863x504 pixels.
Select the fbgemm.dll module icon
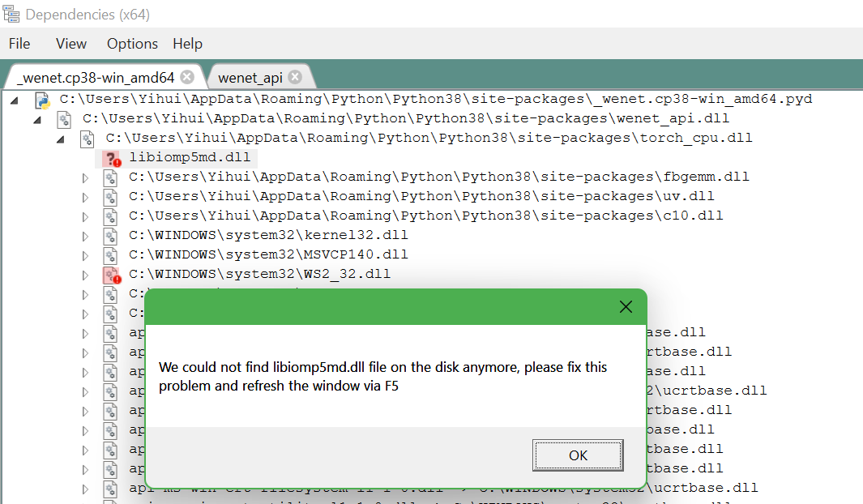109,177
